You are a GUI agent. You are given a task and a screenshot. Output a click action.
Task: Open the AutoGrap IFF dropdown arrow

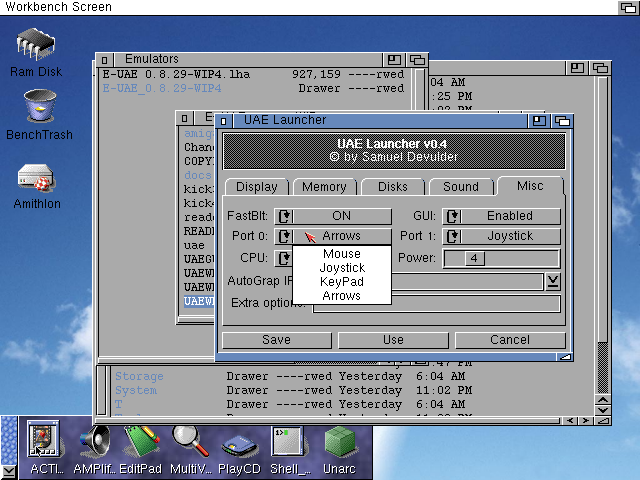click(x=553, y=281)
